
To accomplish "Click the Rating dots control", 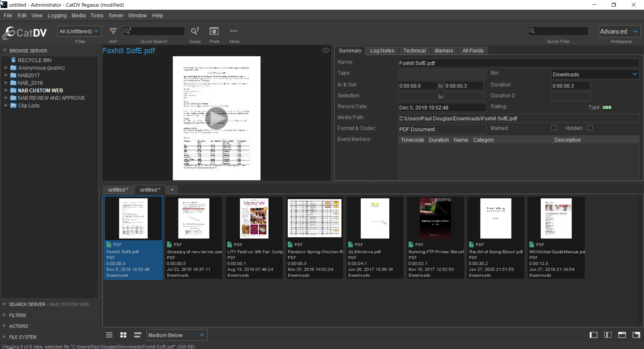I will point(567,108).
